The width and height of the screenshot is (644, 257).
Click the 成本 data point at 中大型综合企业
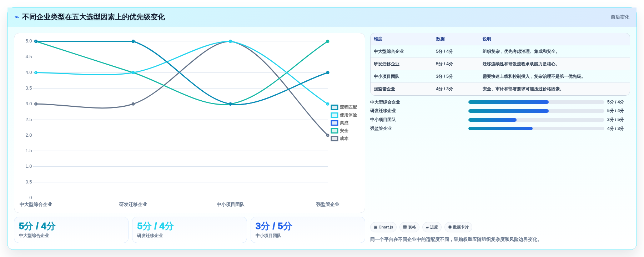point(36,104)
